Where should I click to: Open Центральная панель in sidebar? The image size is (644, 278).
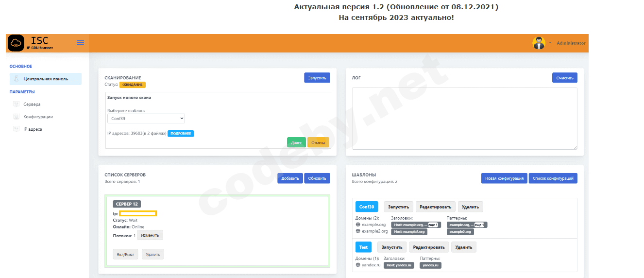coord(46,79)
